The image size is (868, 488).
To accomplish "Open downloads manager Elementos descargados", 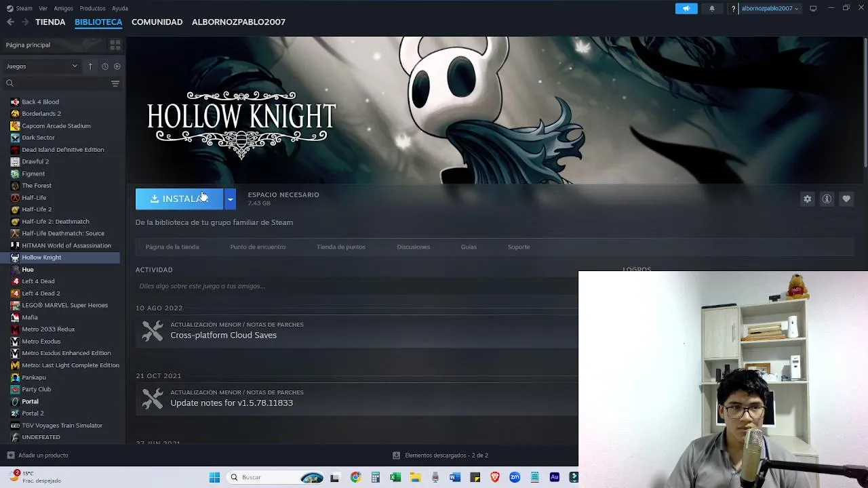I will tap(440, 455).
